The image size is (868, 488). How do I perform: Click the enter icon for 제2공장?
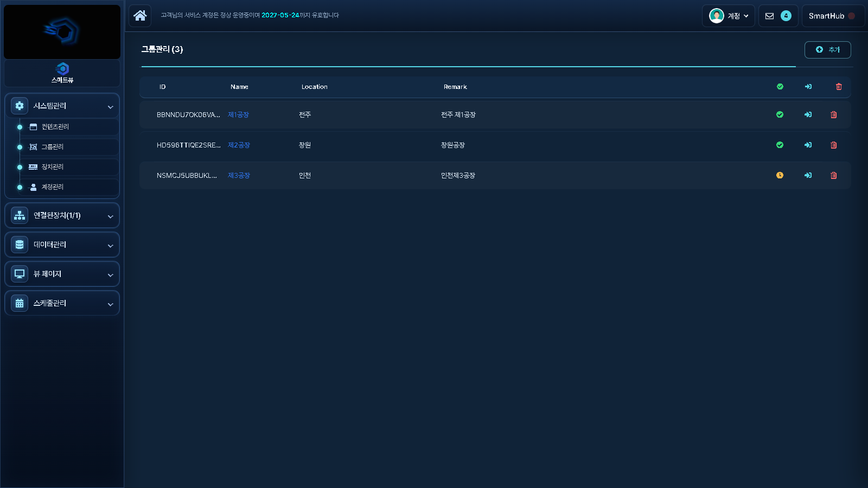[x=808, y=145]
